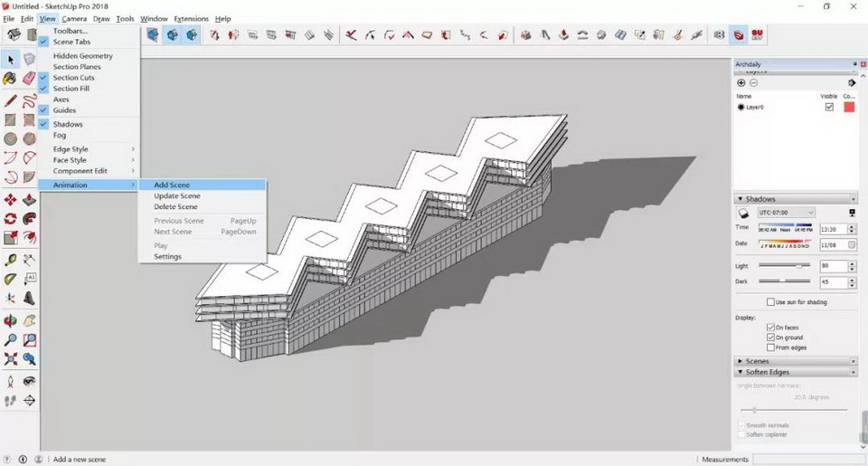Click the Layer0 red color swatch
The image size is (868, 466).
(849, 107)
